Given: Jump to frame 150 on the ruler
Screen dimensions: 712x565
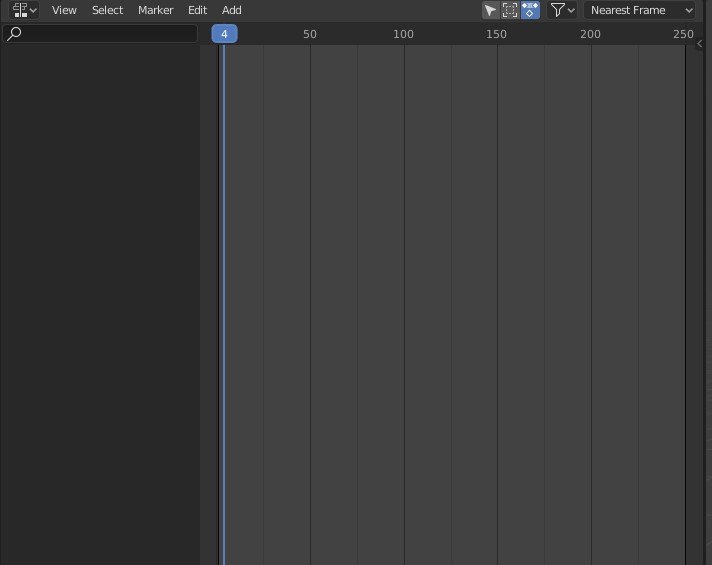Looking at the screenshot, I should click(497, 34).
